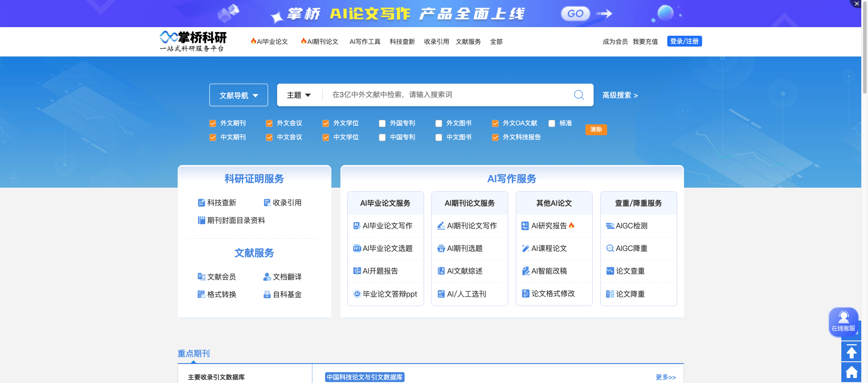Click the AI毕业论文写作 icon
This screenshot has width=868, height=383.
click(x=357, y=226)
